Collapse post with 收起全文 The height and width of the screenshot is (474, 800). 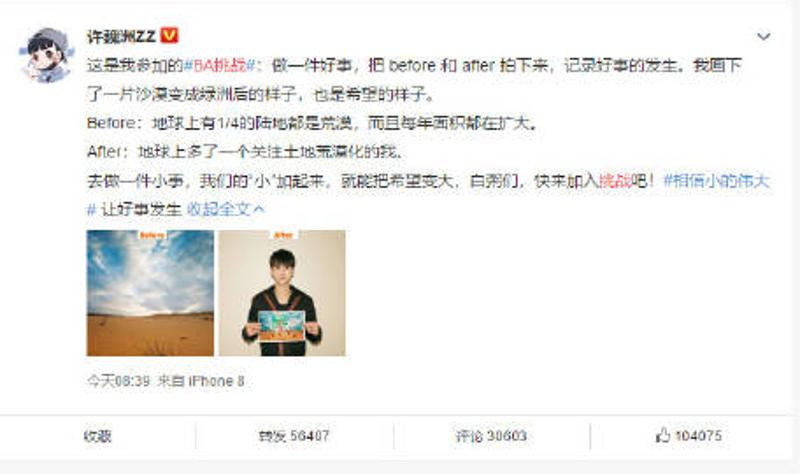click(x=219, y=209)
